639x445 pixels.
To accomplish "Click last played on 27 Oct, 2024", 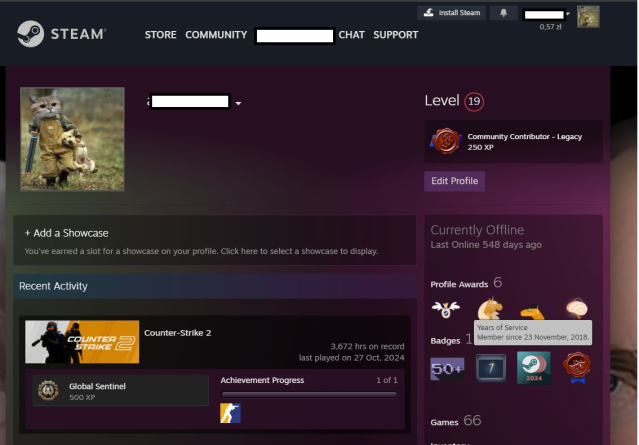I will (352, 358).
